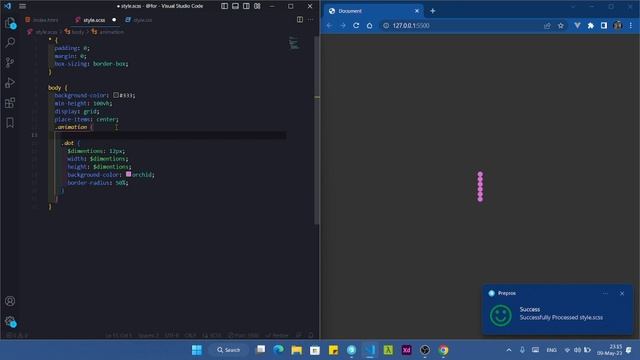Screen dimensions: 640x360
Task: Toggle the primary side bar layout icon
Action: click(224, 6)
